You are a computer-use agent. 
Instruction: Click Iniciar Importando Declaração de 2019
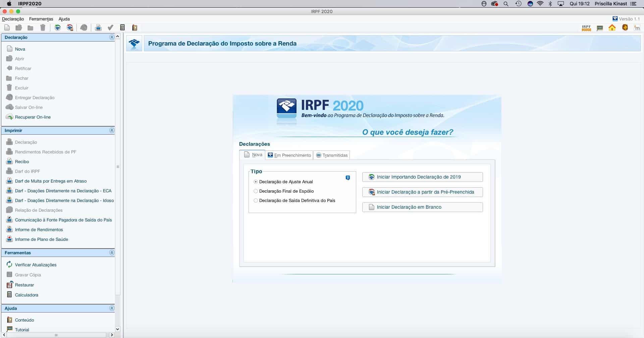coord(423,177)
